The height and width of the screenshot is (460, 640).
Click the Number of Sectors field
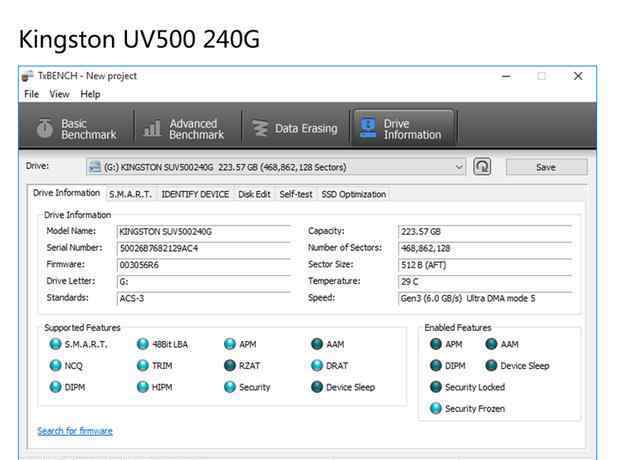click(485, 248)
